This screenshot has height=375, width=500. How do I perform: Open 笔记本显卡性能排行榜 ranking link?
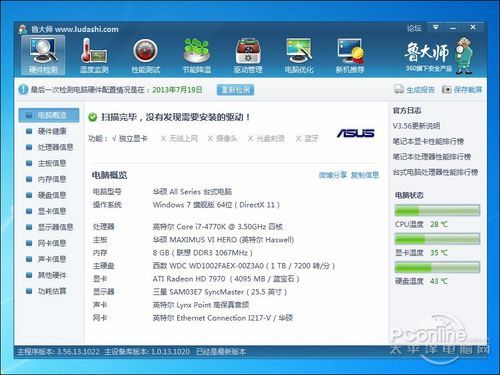point(428,141)
